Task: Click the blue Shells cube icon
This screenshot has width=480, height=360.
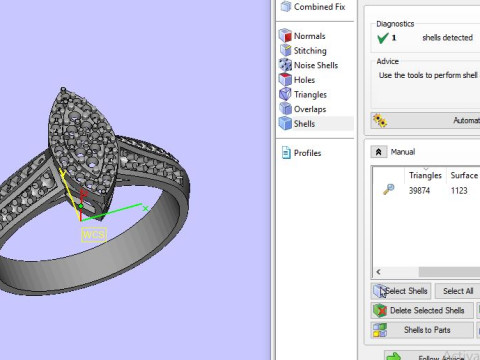Action: click(x=285, y=124)
